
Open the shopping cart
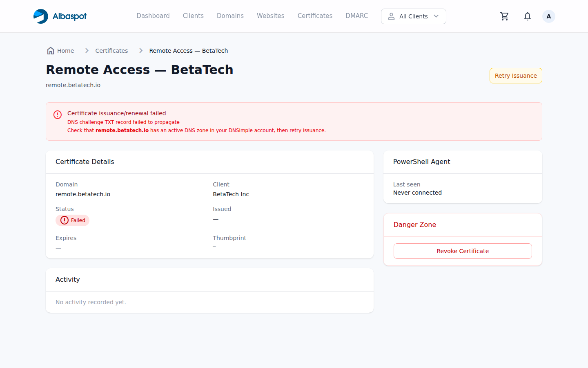(504, 16)
